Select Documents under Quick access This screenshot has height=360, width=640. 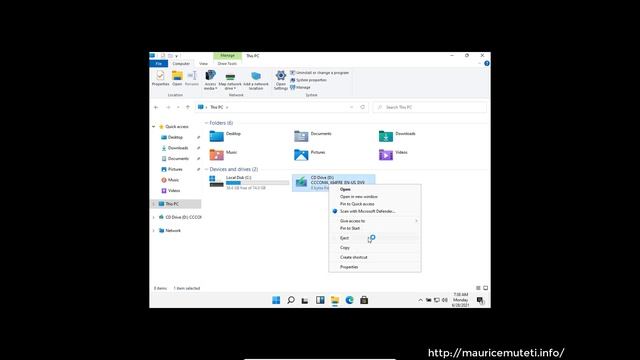pyautogui.click(x=178, y=159)
